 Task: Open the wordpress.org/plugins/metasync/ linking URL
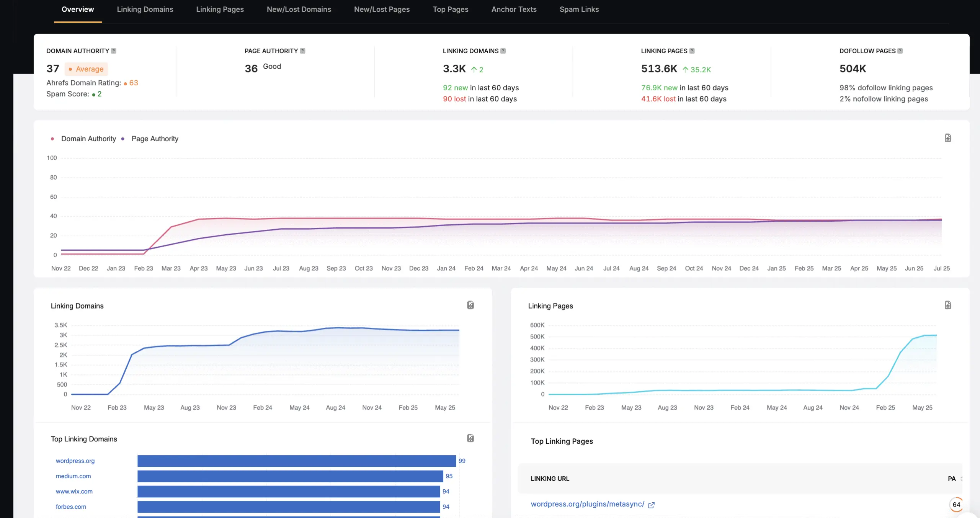[x=587, y=504]
